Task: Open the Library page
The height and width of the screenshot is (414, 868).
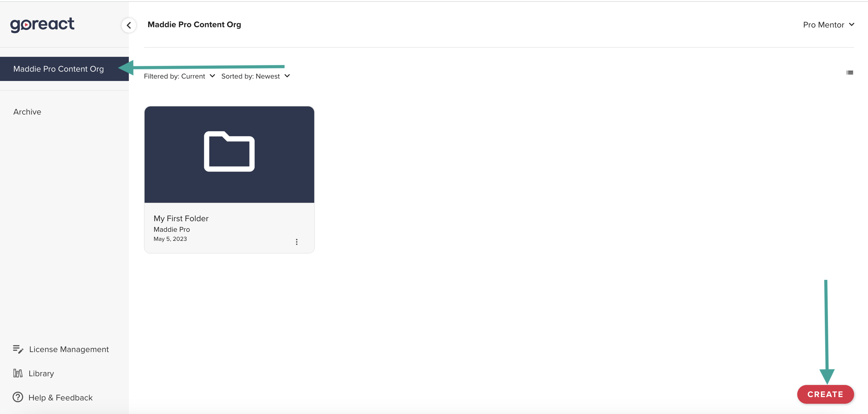Action: point(41,373)
